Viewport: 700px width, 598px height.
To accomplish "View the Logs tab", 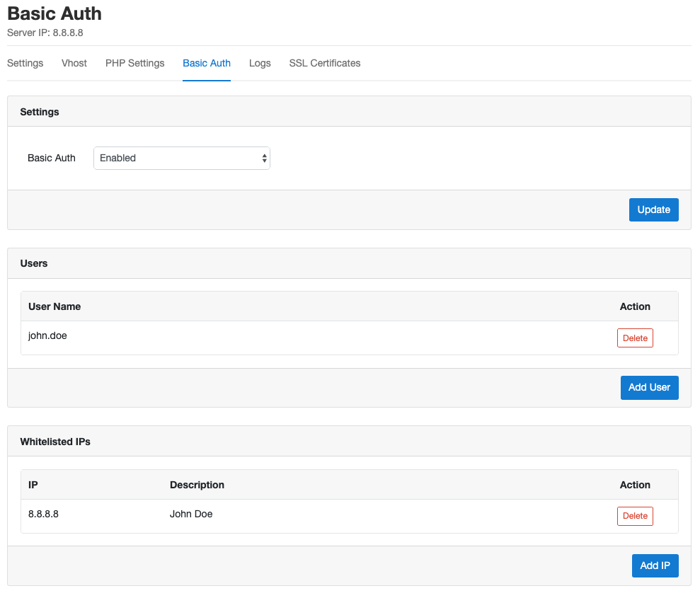I will [260, 64].
